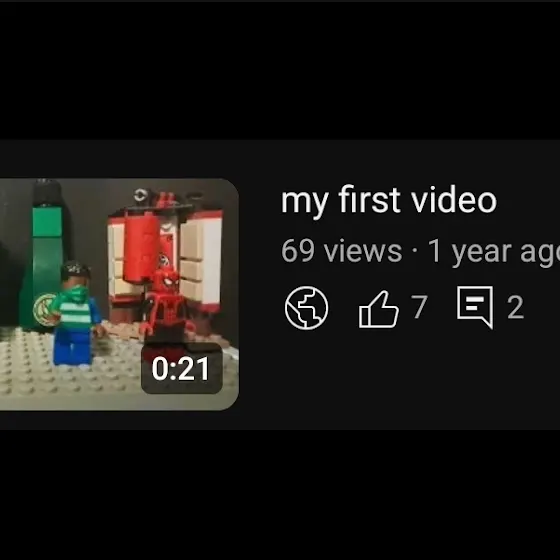The image size is (560, 560).
Task: Click the "69 views" text
Action: (341, 251)
